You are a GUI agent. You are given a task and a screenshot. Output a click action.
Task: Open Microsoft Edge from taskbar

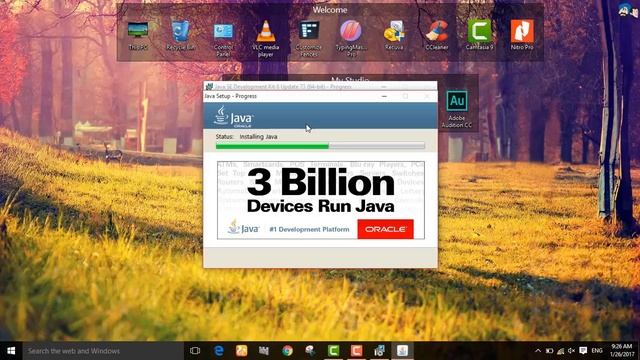click(x=219, y=351)
